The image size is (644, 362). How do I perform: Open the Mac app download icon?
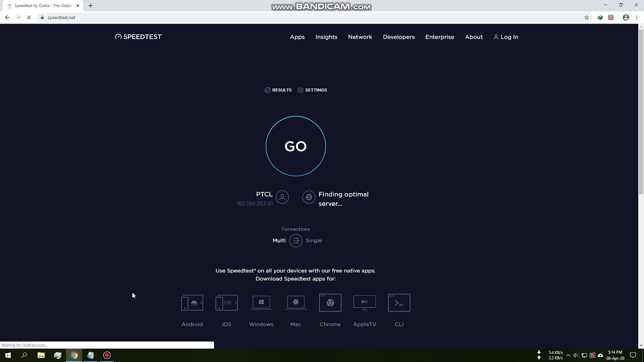[x=296, y=303]
